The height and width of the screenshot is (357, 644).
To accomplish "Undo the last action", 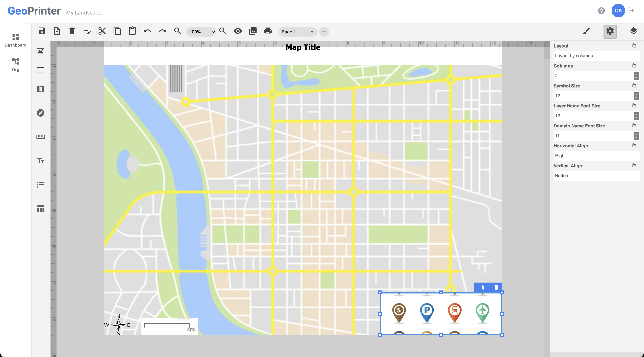I will [x=147, y=31].
